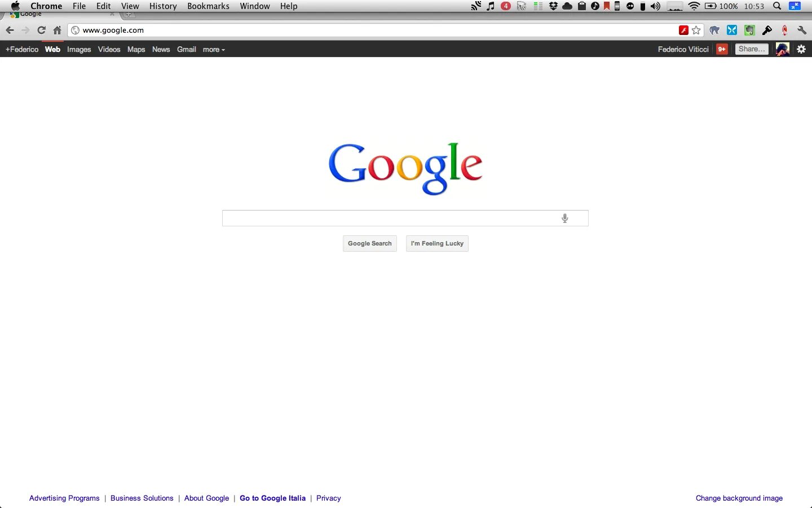Open the History menu
The height and width of the screenshot is (508, 812).
click(x=163, y=6)
